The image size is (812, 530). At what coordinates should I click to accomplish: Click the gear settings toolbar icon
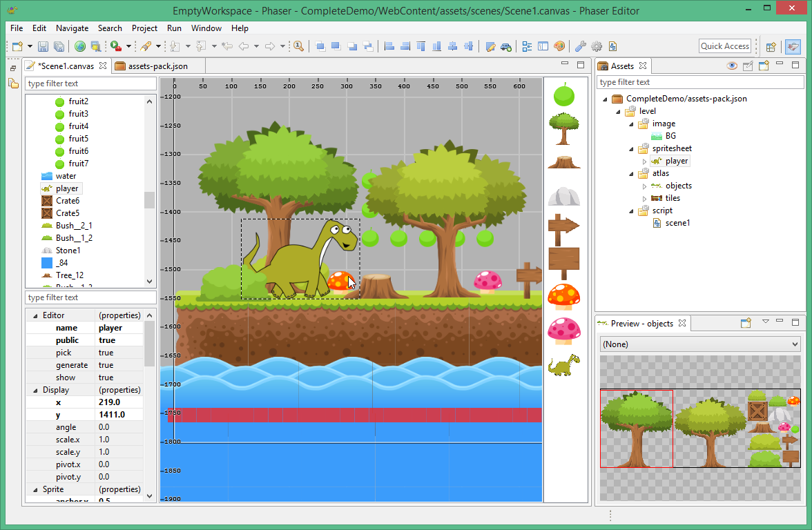click(597, 47)
